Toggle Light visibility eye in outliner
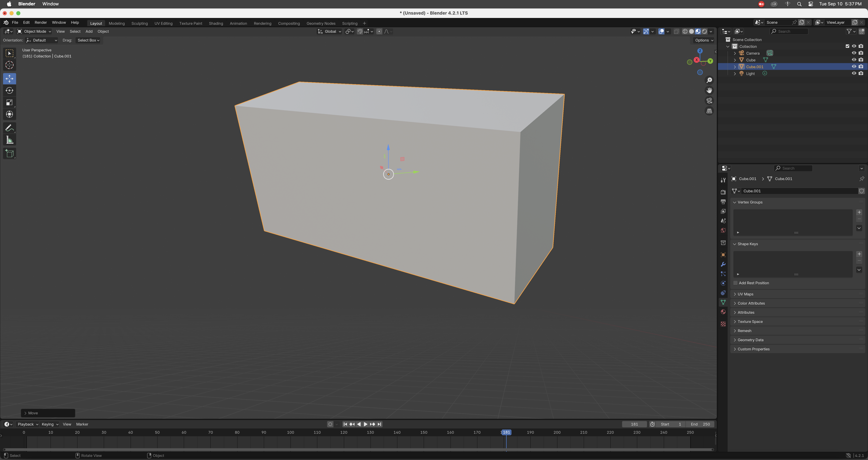 point(854,73)
